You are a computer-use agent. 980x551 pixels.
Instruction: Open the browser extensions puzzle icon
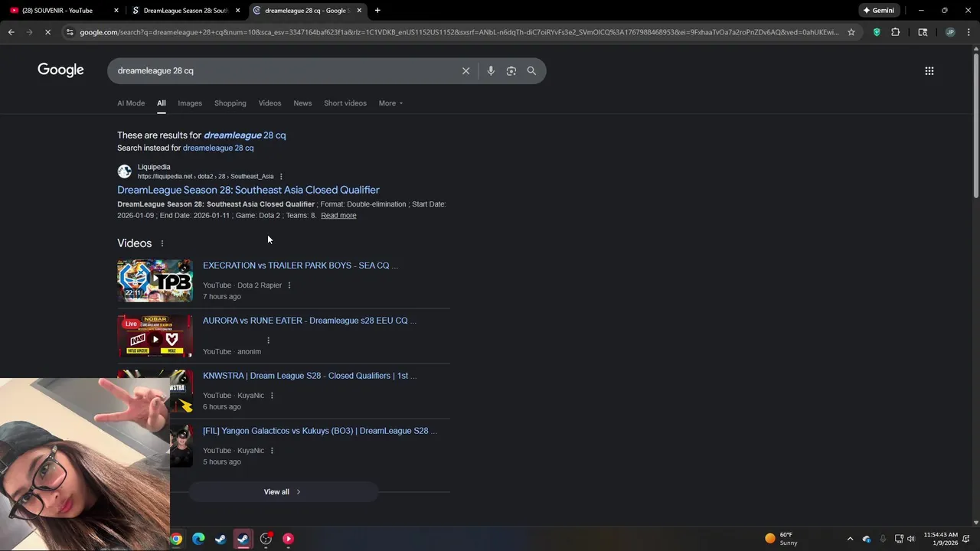coord(895,32)
